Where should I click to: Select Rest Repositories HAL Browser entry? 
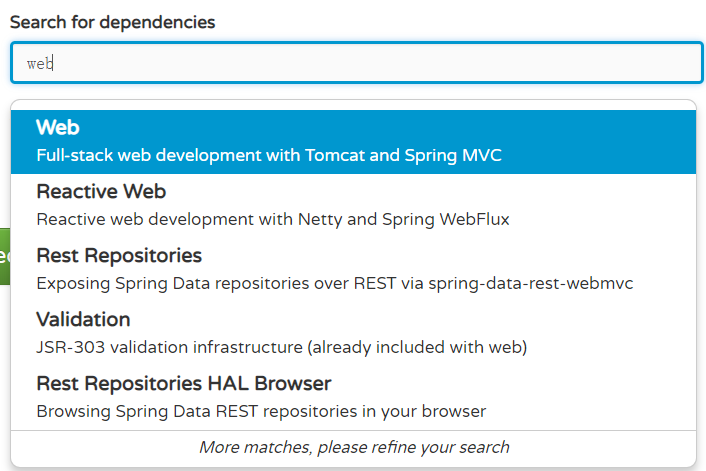[x=352, y=396]
